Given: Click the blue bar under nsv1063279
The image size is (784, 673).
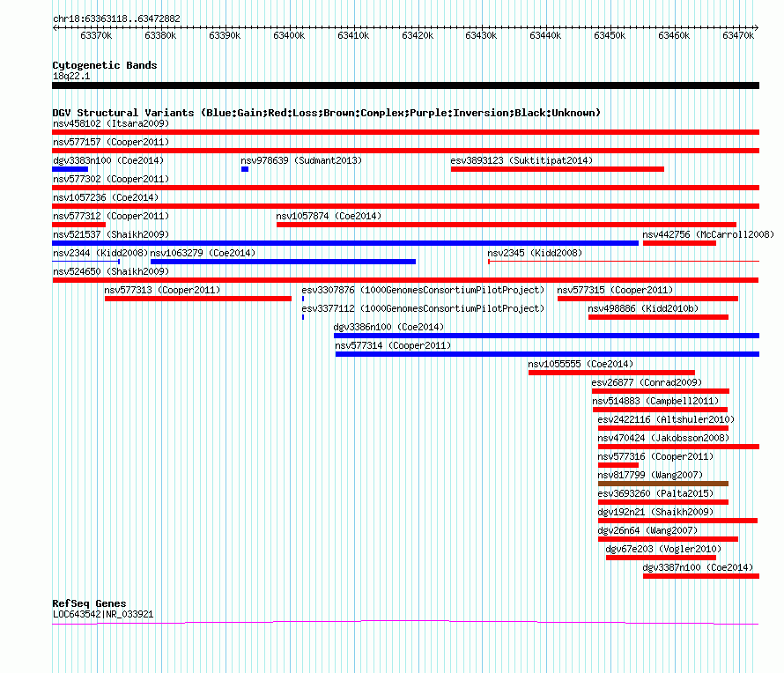Looking at the screenshot, I should tap(283, 262).
